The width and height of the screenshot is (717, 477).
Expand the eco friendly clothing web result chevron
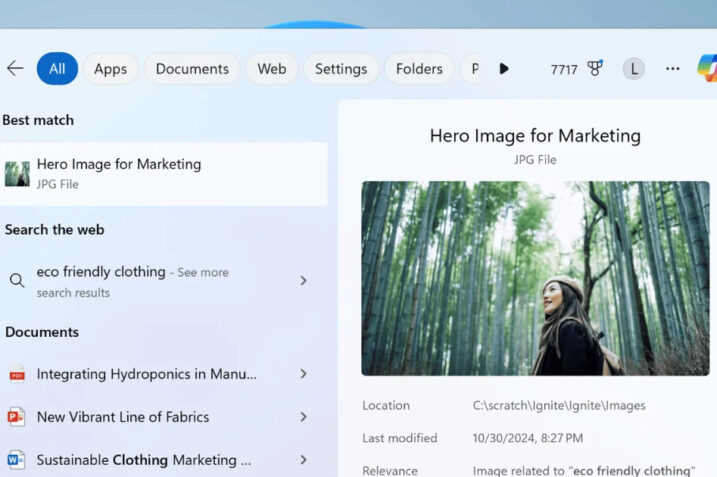[303, 281]
